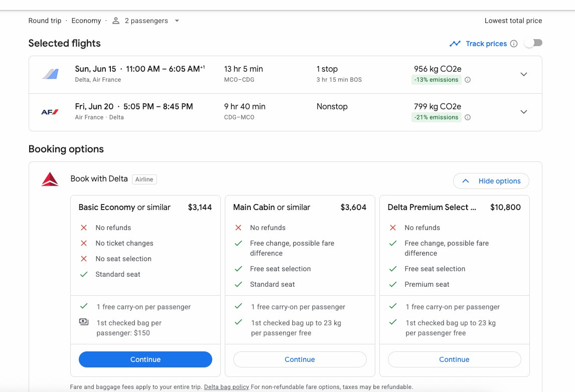Click the Lowest total price label
The image size is (575, 392).
pyautogui.click(x=513, y=21)
